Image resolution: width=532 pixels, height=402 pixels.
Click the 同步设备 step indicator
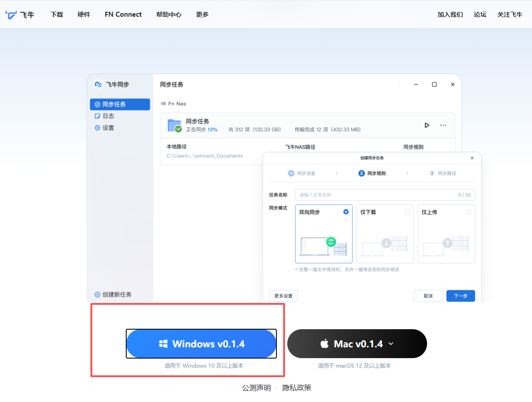tap(302, 173)
